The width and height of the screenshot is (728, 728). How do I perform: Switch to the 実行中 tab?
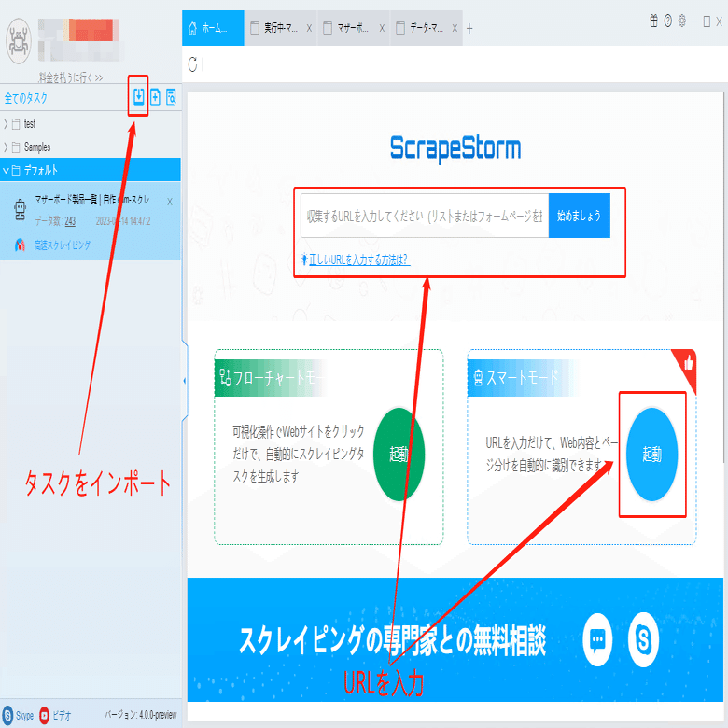point(280,28)
